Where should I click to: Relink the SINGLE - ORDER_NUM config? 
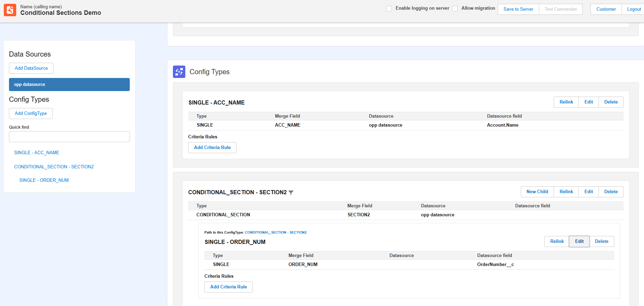tap(557, 241)
